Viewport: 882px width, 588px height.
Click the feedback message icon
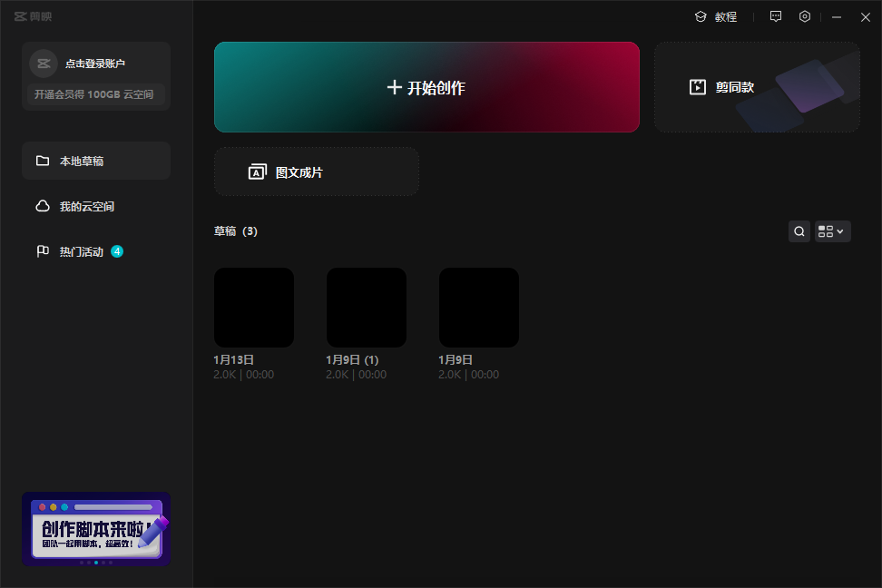pos(775,16)
